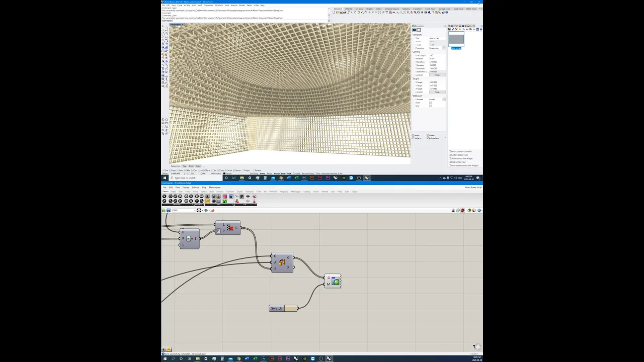This screenshot has width=644, height=362.
Task: Switch to the CPlanes toolbar tab in Rhino
Action: (348, 9)
